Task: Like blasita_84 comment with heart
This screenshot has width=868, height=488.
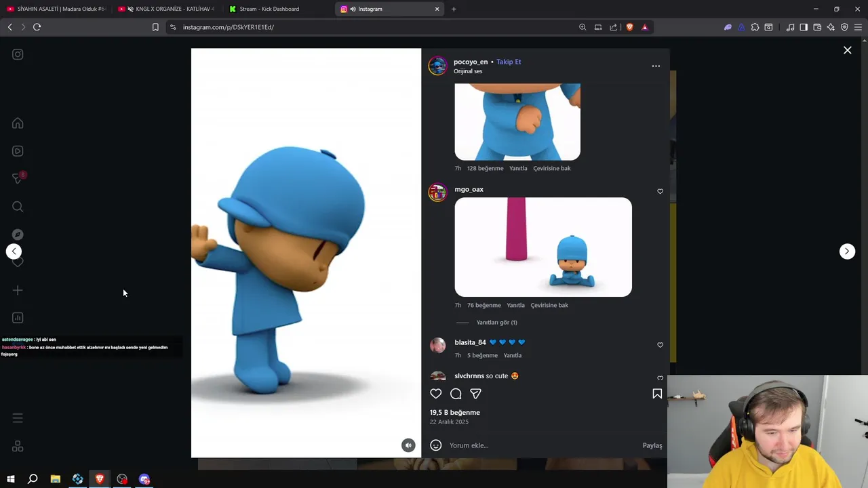Action: [x=660, y=345]
